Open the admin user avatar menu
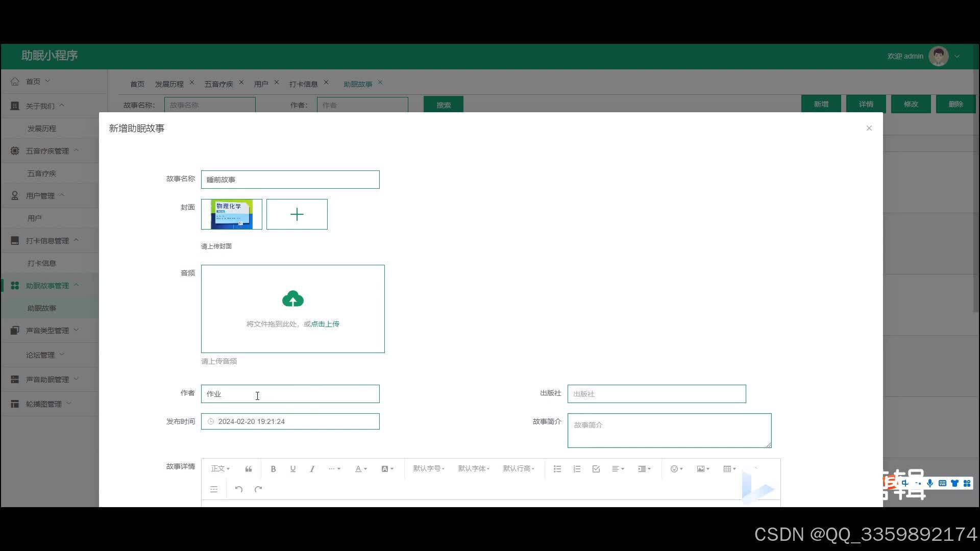 [x=939, y=56]
